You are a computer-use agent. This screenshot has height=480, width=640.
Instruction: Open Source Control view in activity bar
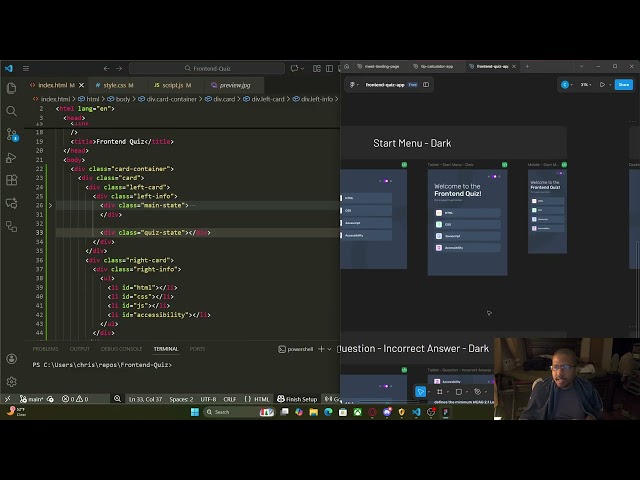[11, 134]
